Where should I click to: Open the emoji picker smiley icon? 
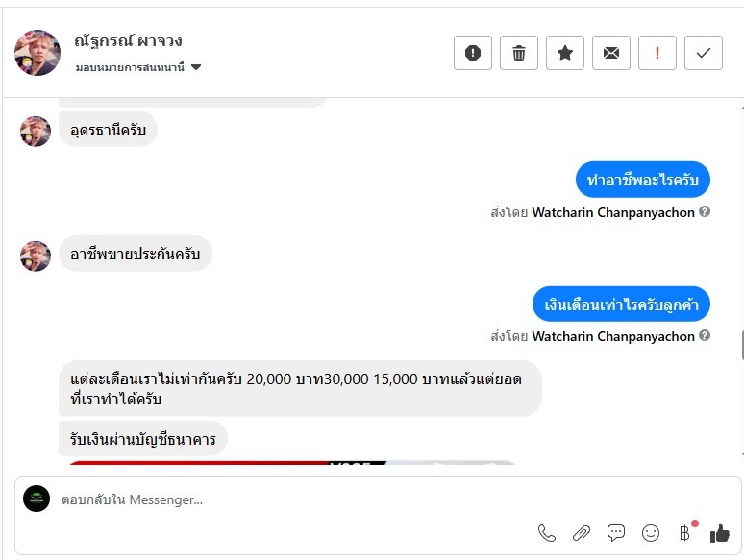(x=651, y=533)
